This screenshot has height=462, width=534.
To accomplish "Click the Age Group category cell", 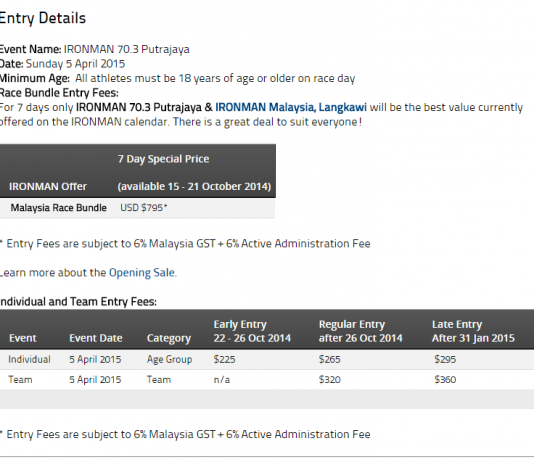I will 169,360.
